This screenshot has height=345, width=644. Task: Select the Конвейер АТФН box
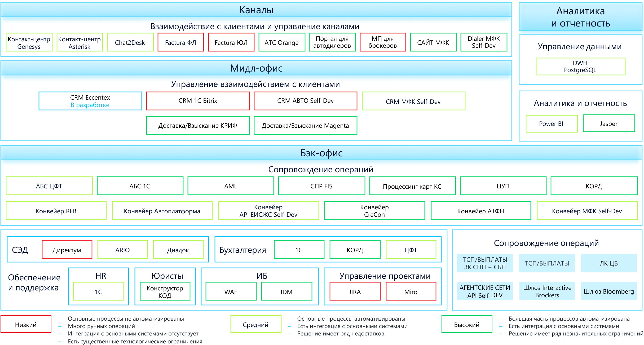point(481,211)
